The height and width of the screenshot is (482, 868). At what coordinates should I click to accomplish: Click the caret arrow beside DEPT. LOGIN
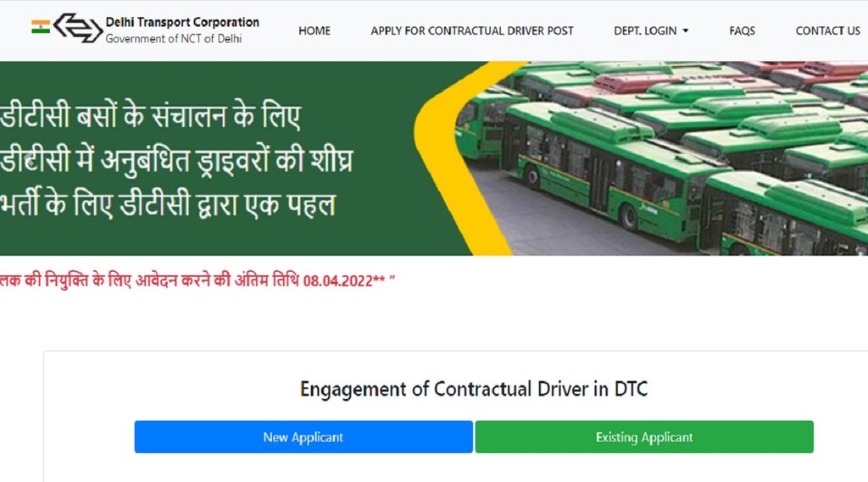pyautogui.click(x=685, y=31)
